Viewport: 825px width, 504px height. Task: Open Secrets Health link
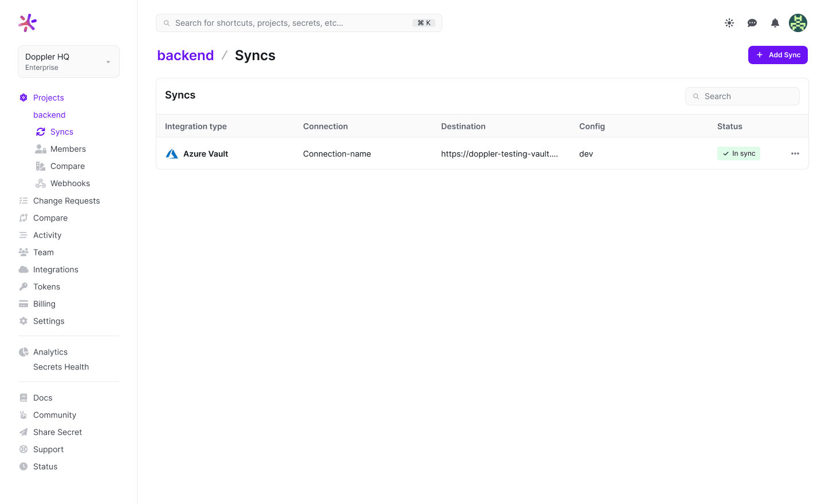pos(61,367)
